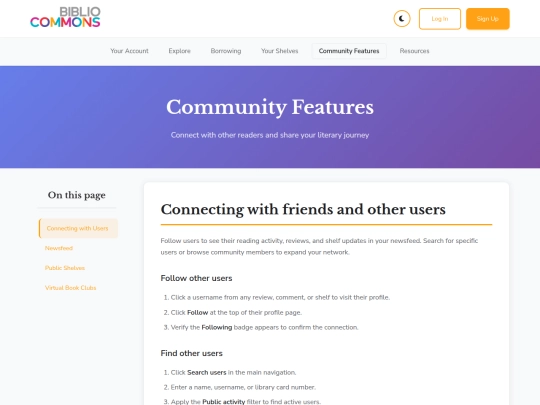Open the Resources nav item
The width and height of the screenshot is (540, 405).
414,51
